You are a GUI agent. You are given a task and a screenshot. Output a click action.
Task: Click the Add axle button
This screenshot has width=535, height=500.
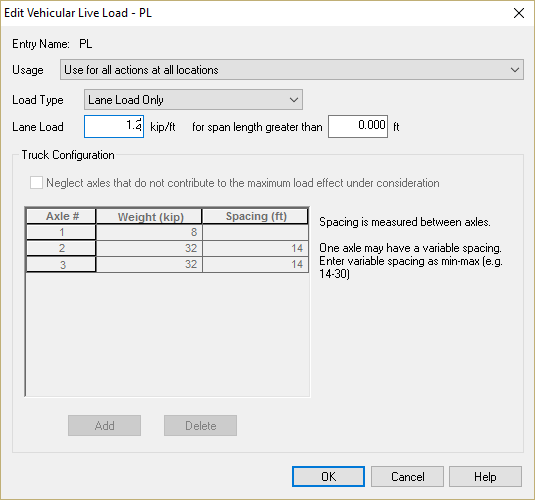(104, 426)
